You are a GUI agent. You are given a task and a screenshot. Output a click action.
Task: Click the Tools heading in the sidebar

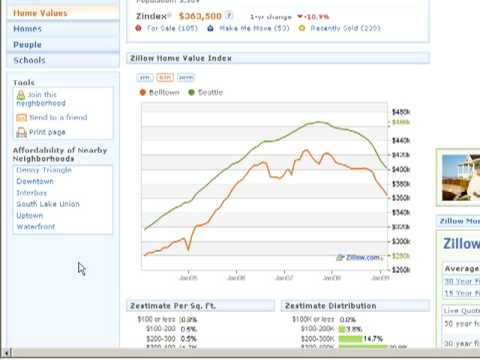[24, 82]
